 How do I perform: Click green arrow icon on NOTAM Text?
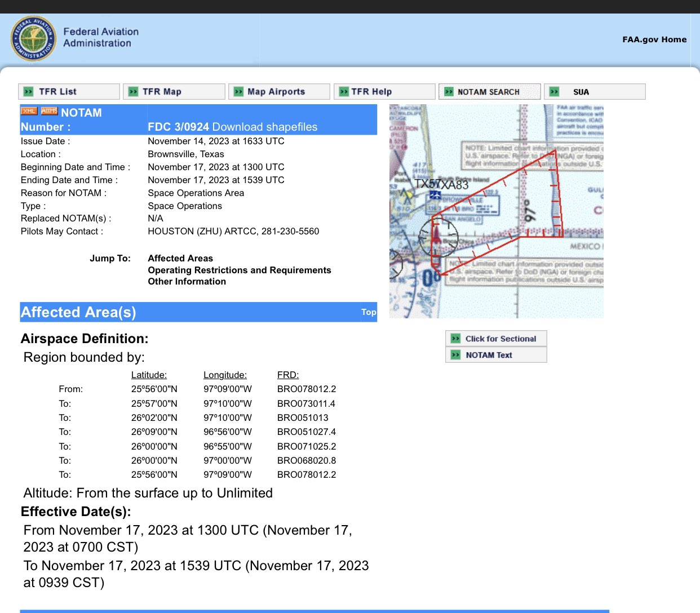tap(455, 355)
